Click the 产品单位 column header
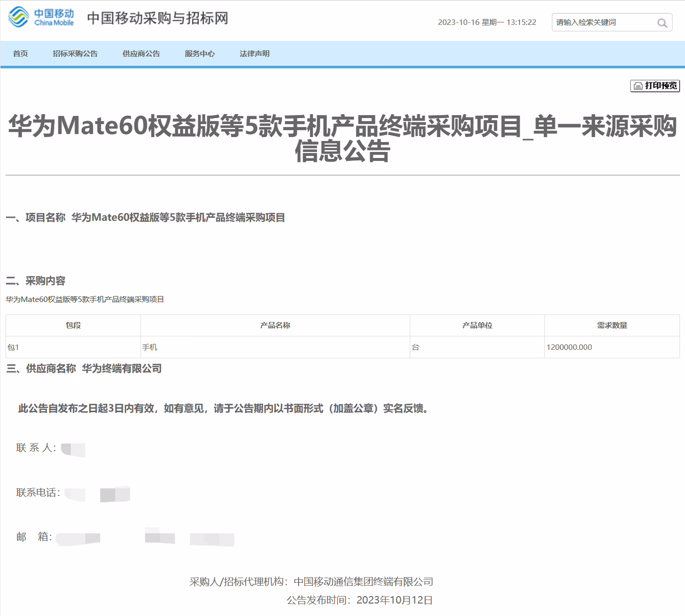 coord(477,325)
